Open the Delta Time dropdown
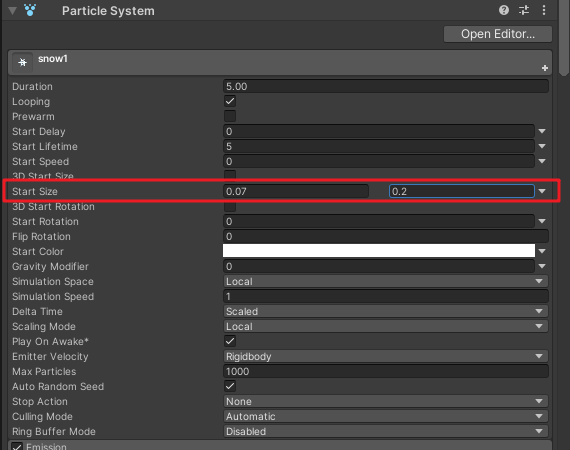 386,311
